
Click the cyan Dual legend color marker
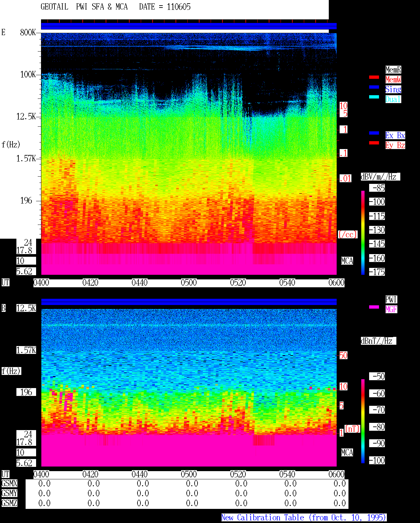(x=374, y=97)
